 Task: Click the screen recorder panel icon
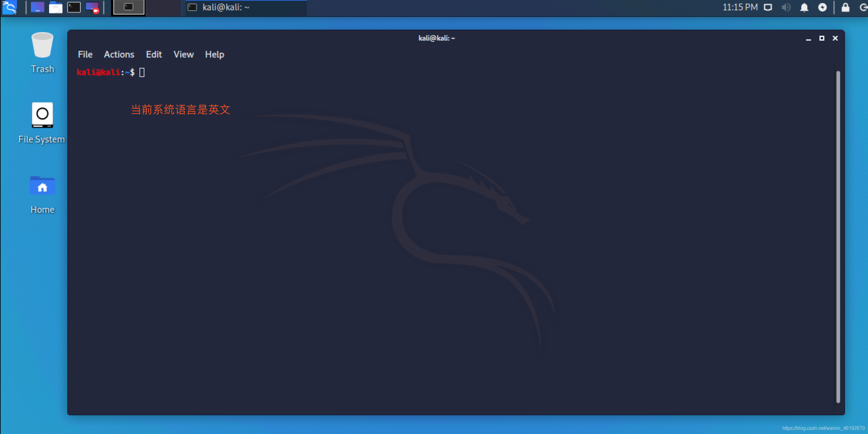(x=92, y=7)
